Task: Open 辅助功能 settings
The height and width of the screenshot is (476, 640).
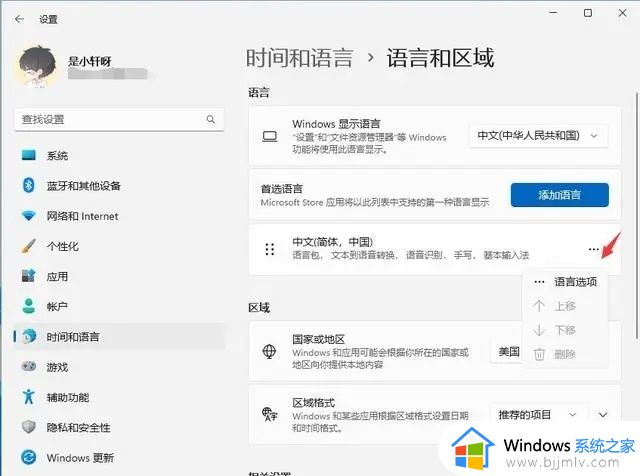Action: click(x=119, y=397)
